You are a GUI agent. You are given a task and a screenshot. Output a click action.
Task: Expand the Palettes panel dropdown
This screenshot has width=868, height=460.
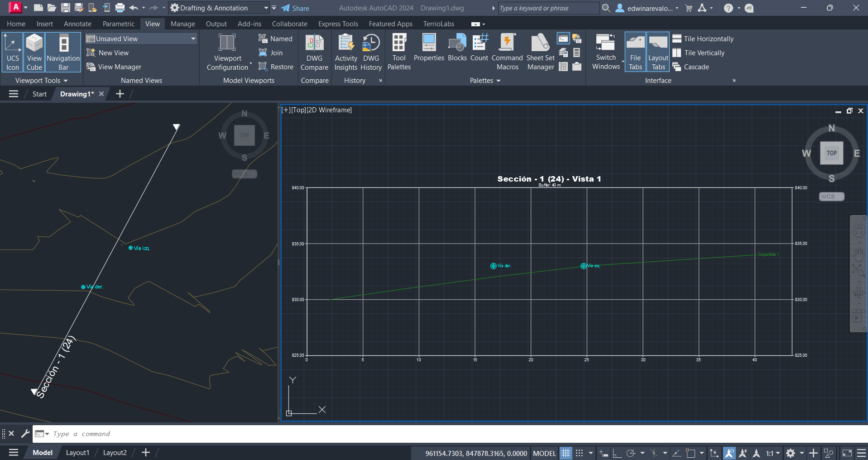coord(485,81)
